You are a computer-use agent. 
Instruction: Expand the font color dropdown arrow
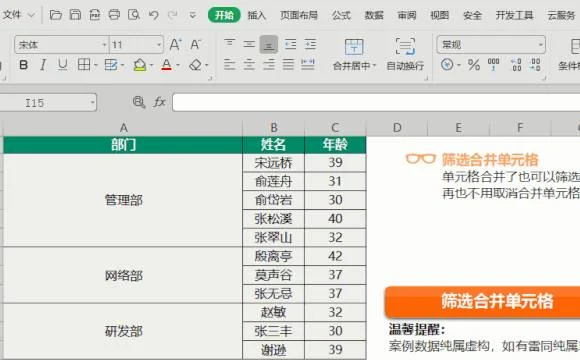click(x=178, y=65)
